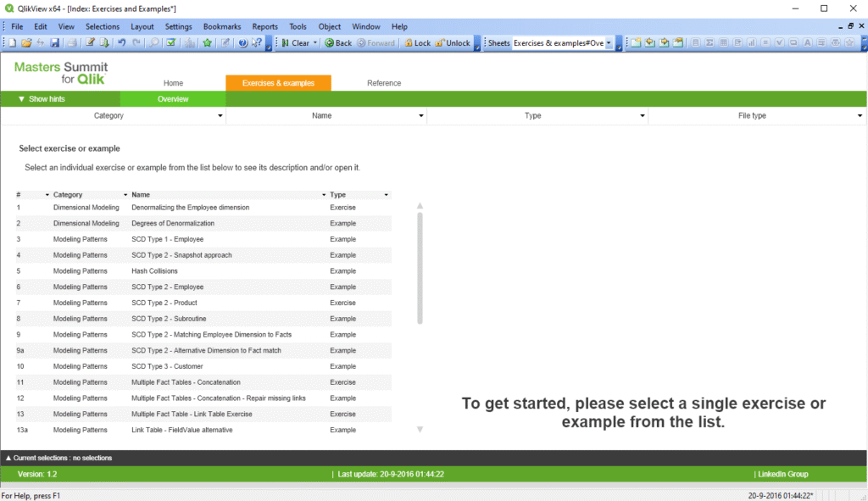868x501 pixels.
Task: Open the Bookmarks menu
Action: [221, 26]
